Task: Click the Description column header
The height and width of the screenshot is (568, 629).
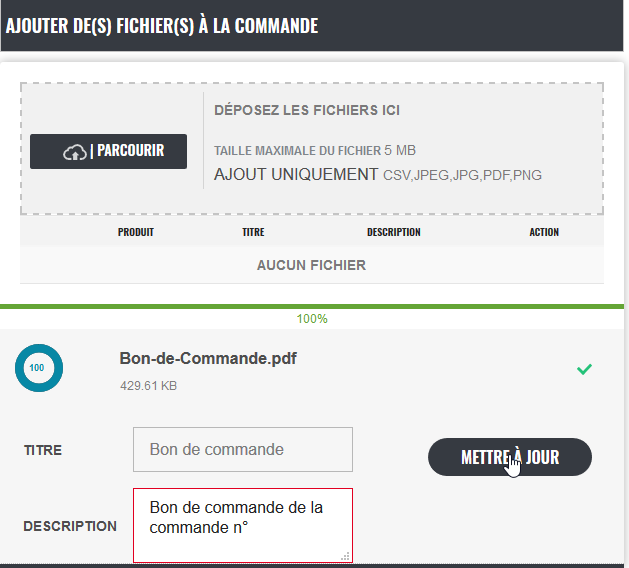Action: (x=394, y=232)
